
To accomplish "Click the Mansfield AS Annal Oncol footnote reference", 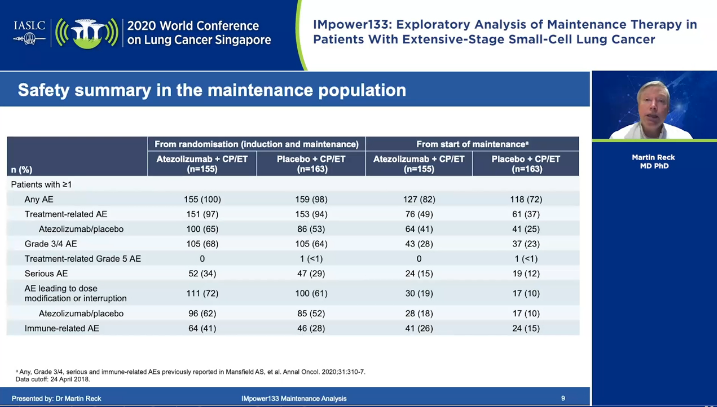I will pyautogui.click(x=190, y=372).
